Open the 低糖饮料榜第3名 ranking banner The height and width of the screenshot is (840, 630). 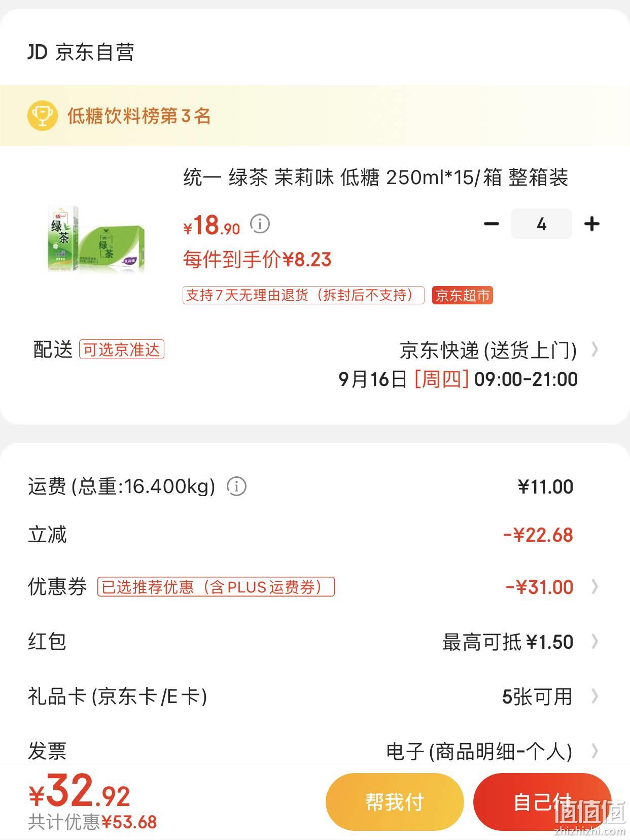click(x=314, y=116)
